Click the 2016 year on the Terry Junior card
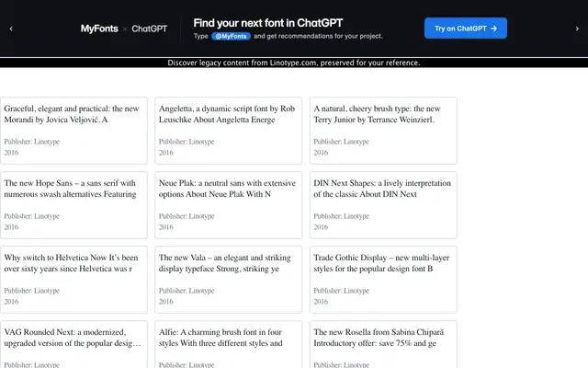Viewport: 588px width, 368px height. pyautogui.click(x=321, y=153)
